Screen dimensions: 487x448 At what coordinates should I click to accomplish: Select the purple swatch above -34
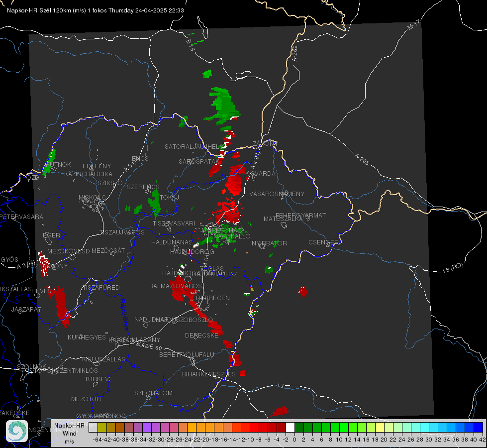147,427
